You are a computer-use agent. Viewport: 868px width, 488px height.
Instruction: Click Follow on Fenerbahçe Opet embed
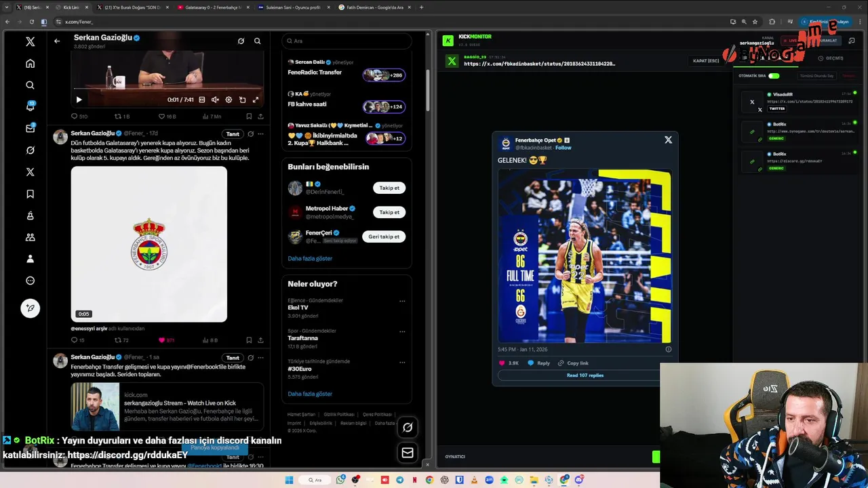coord(564,148)
